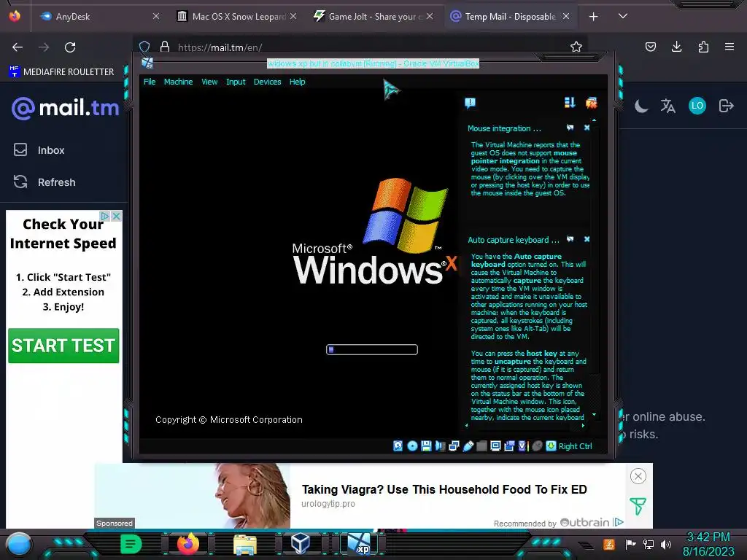Open the Firefox hamburger application menu

(x=729, y=47)
